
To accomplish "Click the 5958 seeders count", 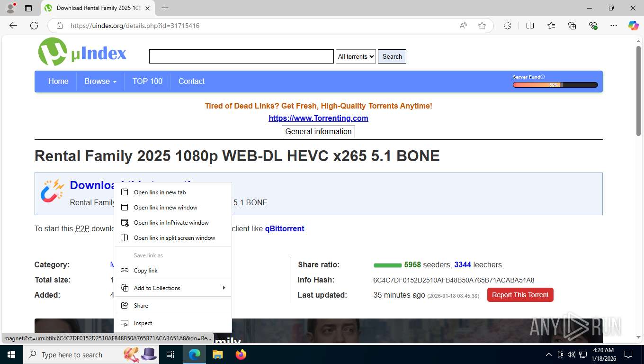I will (x=412, y=265).
